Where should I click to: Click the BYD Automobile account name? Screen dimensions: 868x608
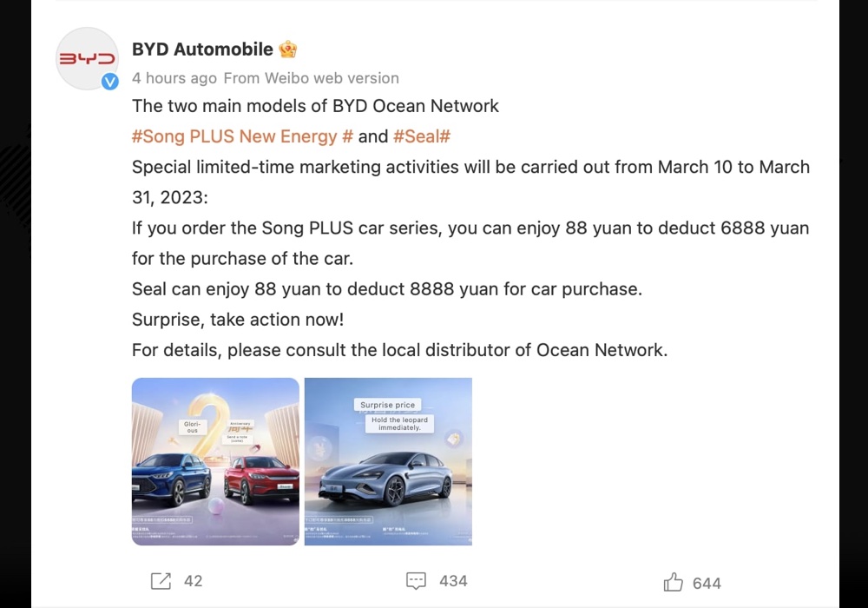pos(202,50)
